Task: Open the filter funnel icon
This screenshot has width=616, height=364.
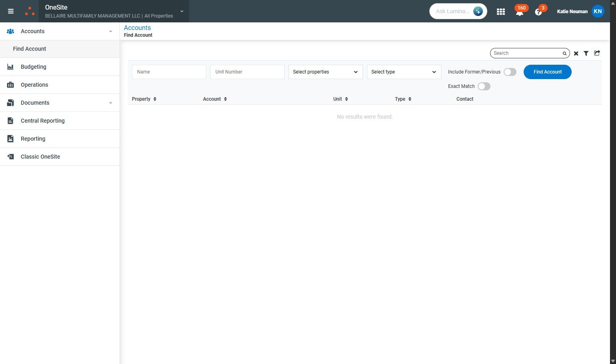Action: click(x=586, y=53)
